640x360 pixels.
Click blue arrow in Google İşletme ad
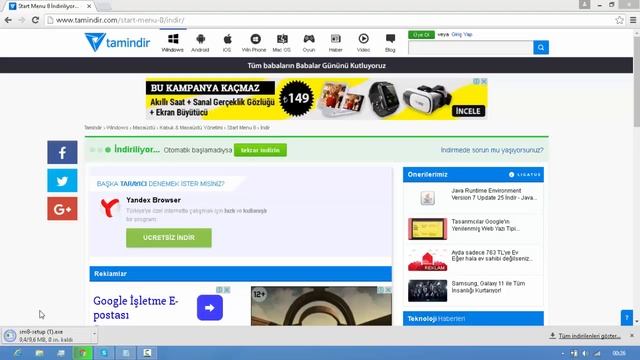coord(210,308)
